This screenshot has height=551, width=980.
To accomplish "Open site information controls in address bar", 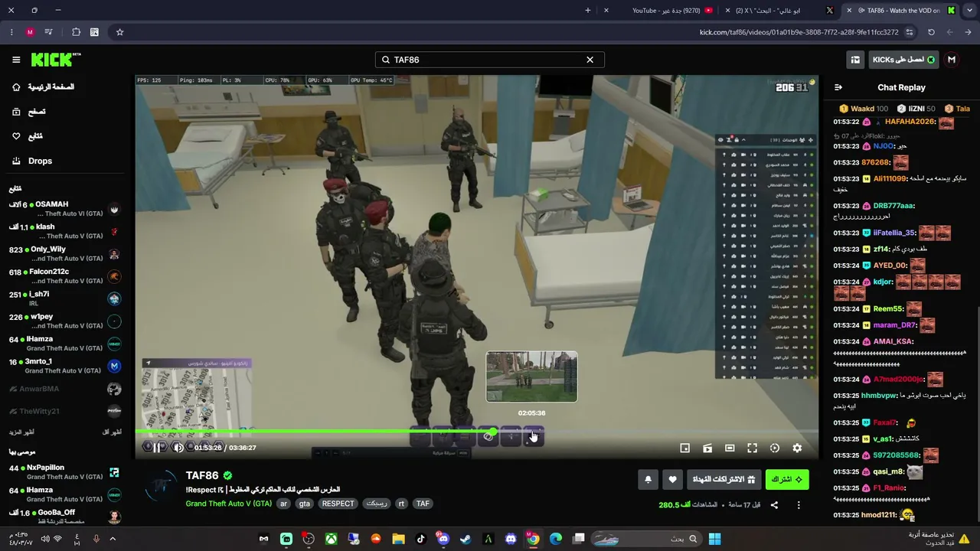I will 910,32.
